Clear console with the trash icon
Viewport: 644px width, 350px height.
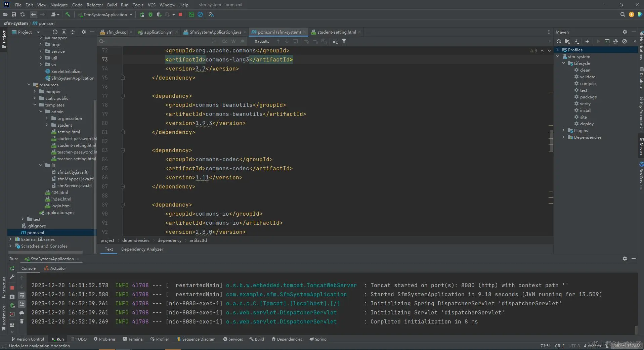[22, 321]
